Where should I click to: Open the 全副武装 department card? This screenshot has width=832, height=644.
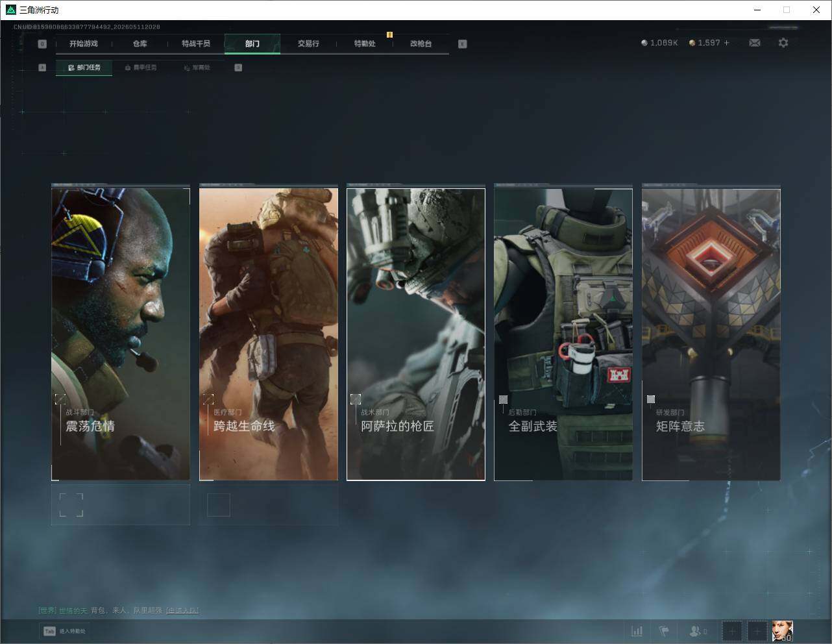(x=563, y=334)
